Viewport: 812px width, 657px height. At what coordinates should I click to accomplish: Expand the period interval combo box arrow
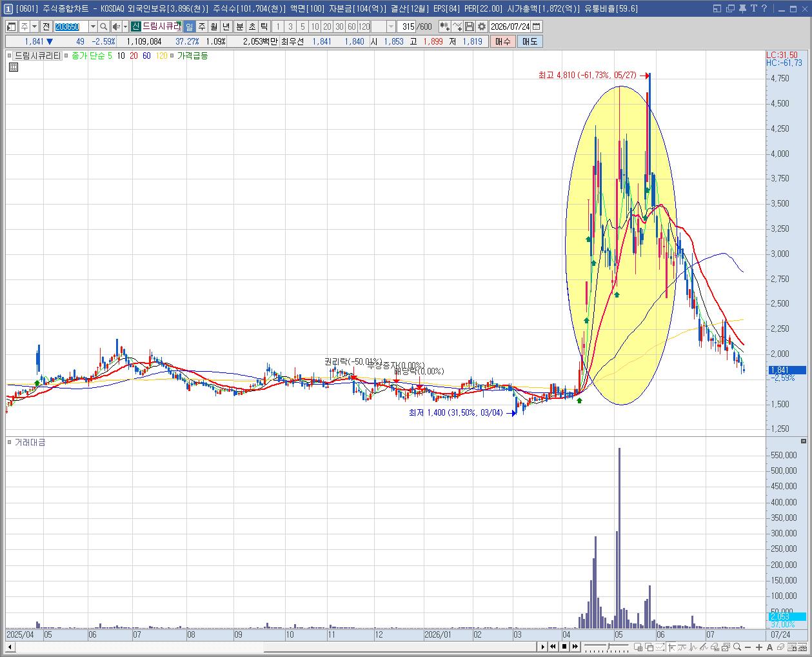pos(391,26)
